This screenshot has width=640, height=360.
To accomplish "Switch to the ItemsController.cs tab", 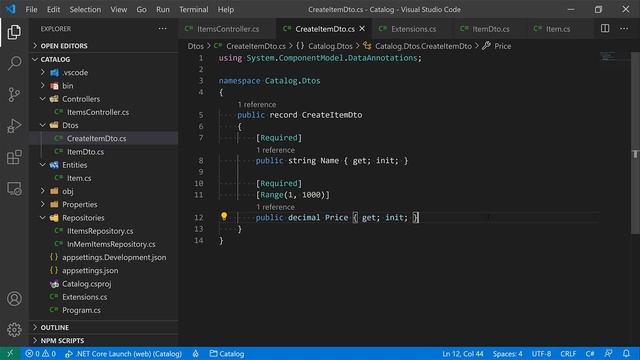I will tap(227, 29).
